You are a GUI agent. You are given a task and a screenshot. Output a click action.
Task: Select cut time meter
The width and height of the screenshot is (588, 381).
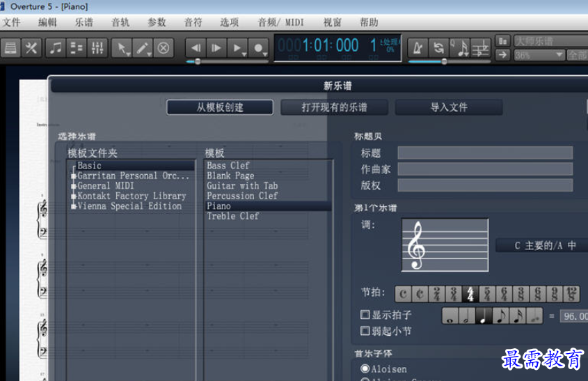[420, 294]
